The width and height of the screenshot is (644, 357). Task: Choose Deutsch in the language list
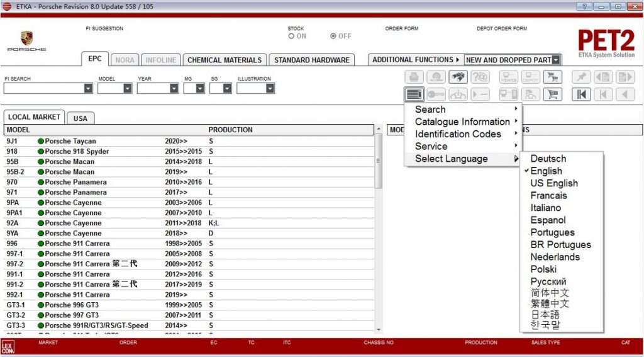548,159
